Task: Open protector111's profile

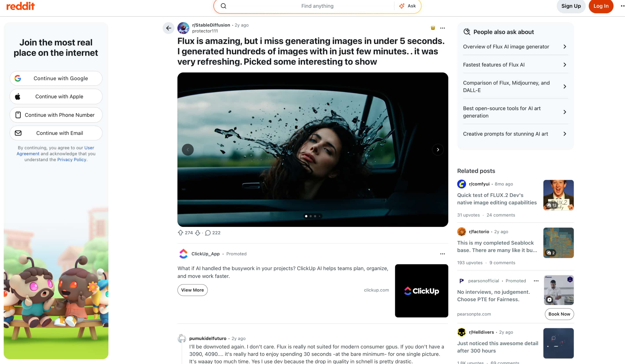Action: coord(205,31)
